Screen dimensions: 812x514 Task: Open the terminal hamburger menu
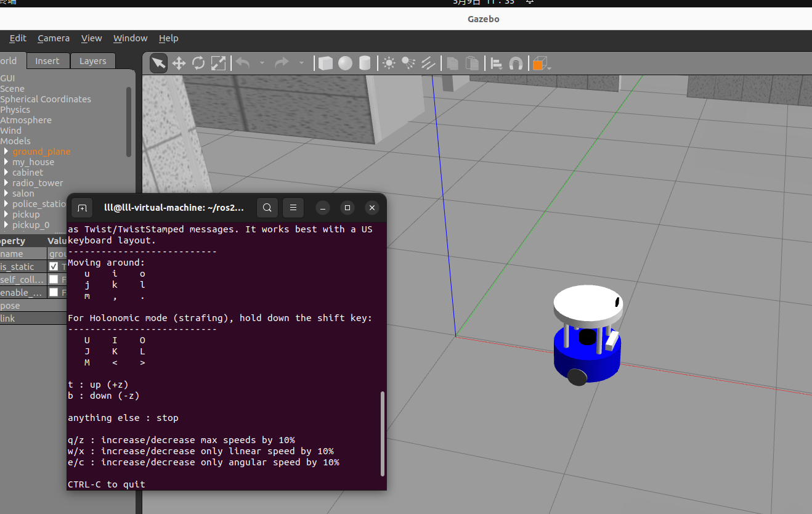[293, 208]
